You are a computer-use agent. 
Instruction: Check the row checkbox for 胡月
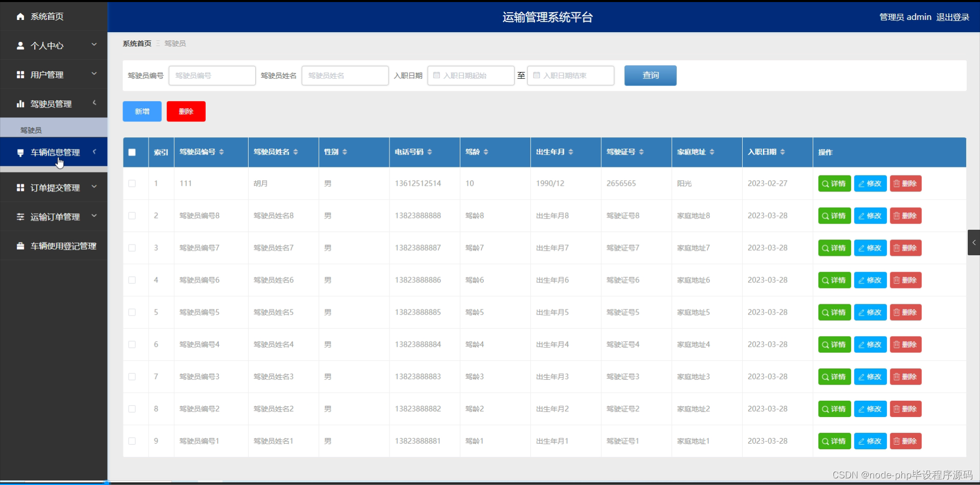(132, 183)
